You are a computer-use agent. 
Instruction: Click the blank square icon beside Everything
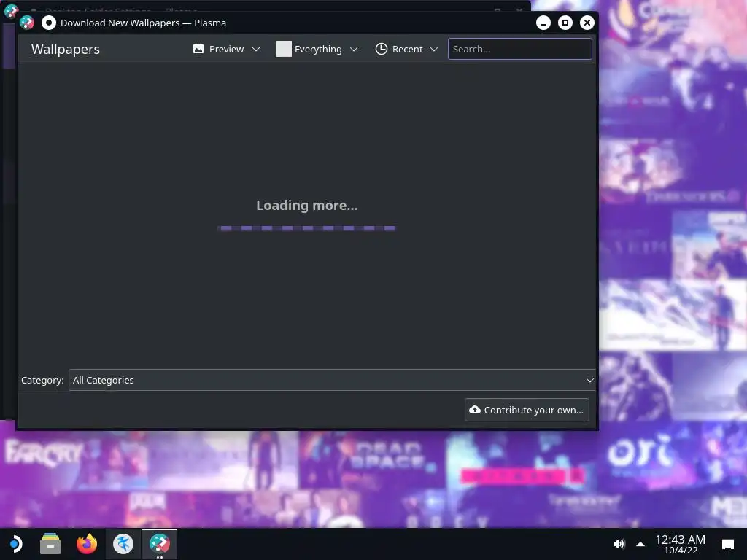coord(284,49)
